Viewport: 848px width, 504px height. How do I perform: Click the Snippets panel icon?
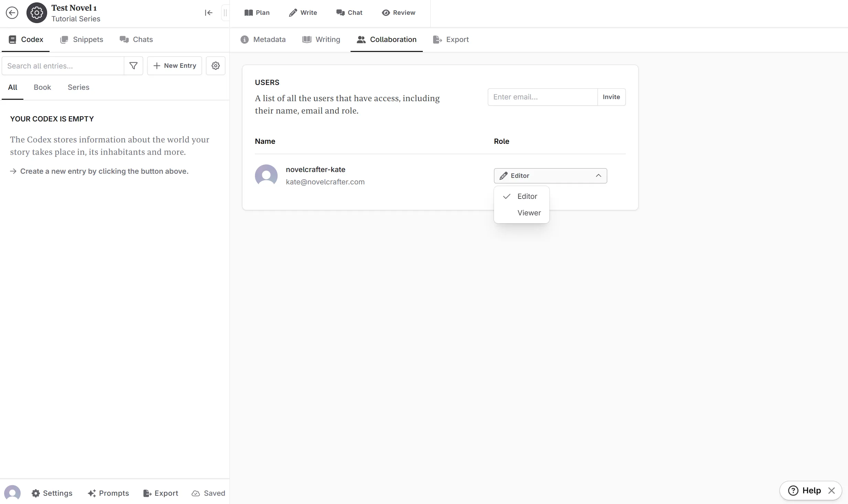tap(64, 40)
